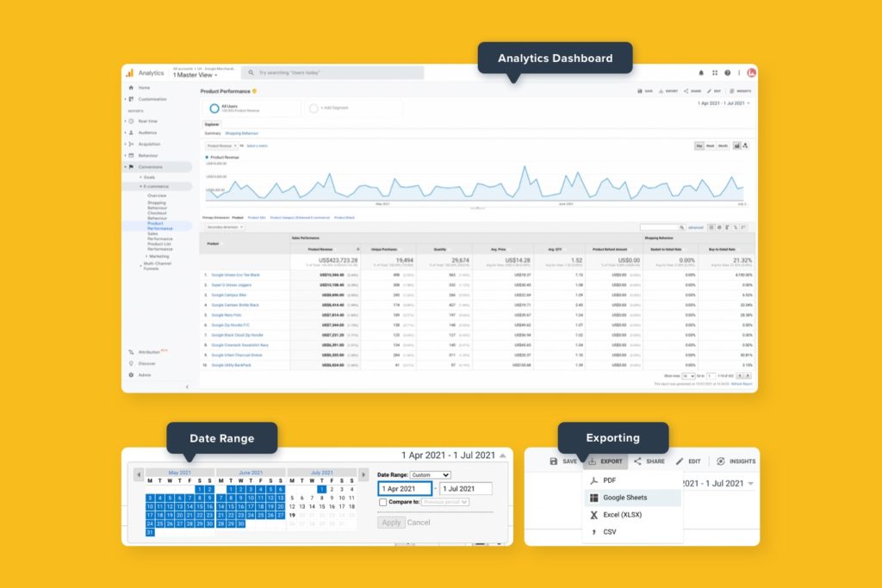The height and width of the screenshot is (588, 882).
Task: Click the notifications bell icon
Action: [x=701, y=73]
